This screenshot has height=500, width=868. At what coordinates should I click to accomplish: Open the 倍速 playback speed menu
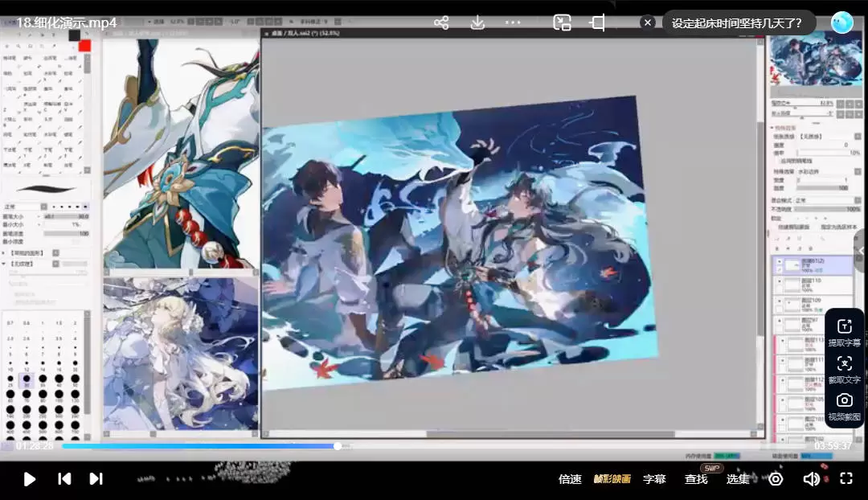(x=570, y=479)
